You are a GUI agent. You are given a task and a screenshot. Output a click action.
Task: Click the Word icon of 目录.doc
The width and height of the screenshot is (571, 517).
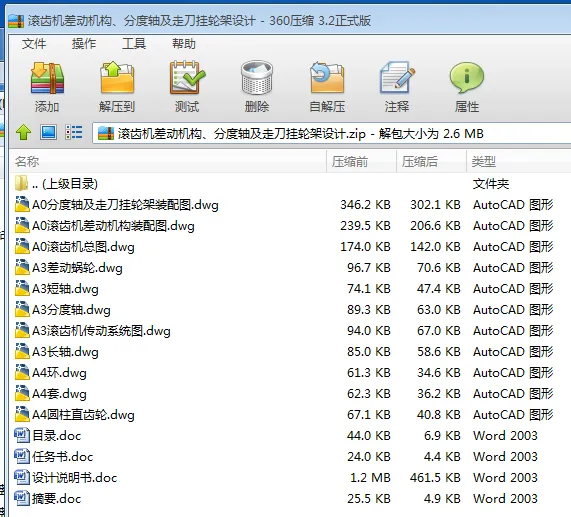click(x=21, y=435)
